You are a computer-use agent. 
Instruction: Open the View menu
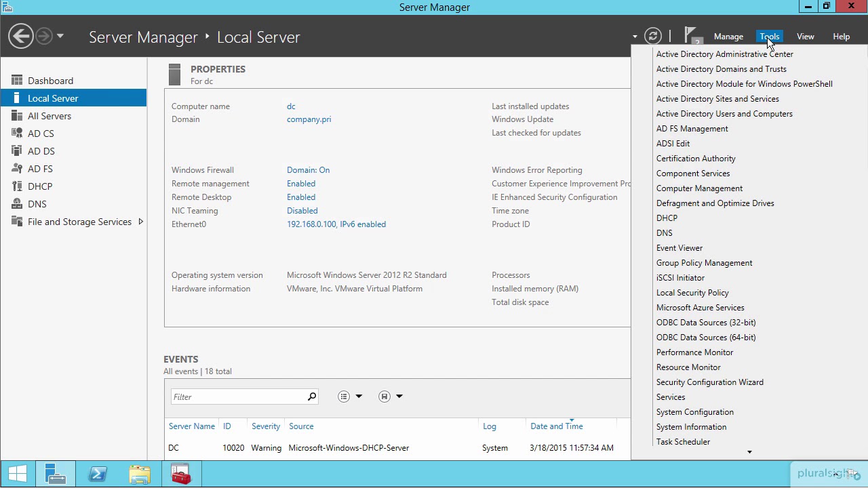coord(806,37)
